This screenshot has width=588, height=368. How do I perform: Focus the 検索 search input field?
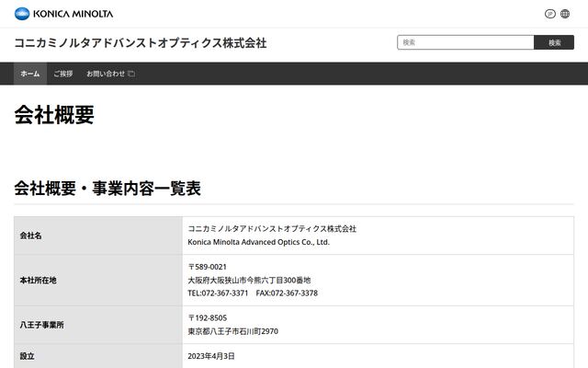point(466,42)
